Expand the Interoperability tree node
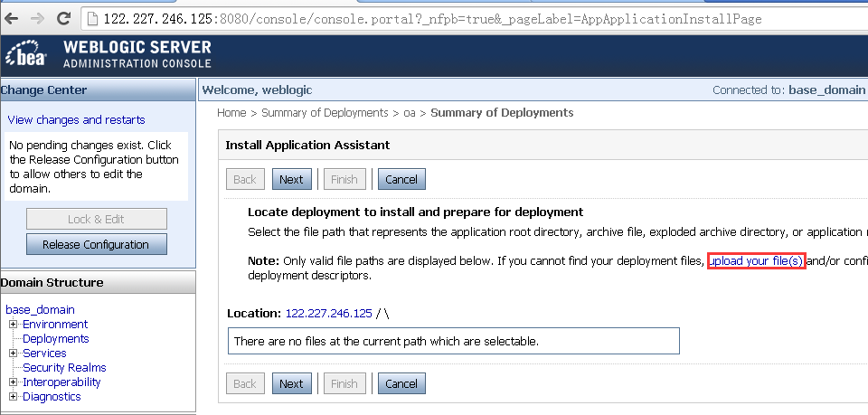This screenshot has height=415, width=868. click(13, 382)
